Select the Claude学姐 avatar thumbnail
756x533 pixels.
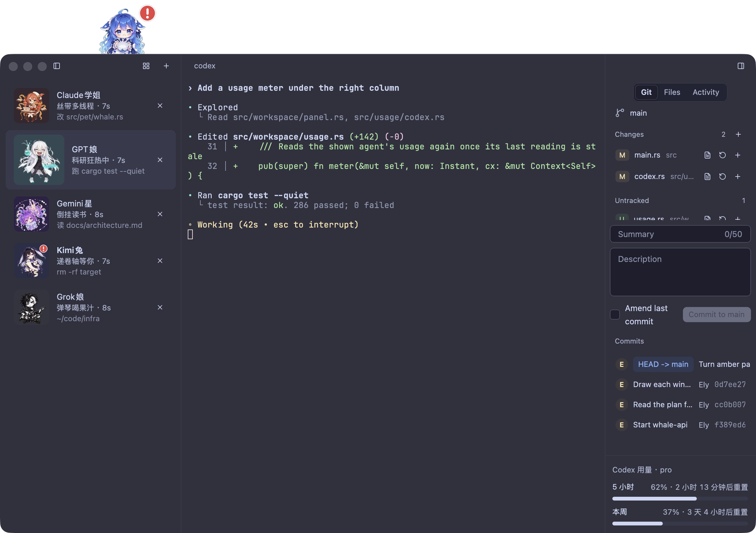(x=31, y=105)
